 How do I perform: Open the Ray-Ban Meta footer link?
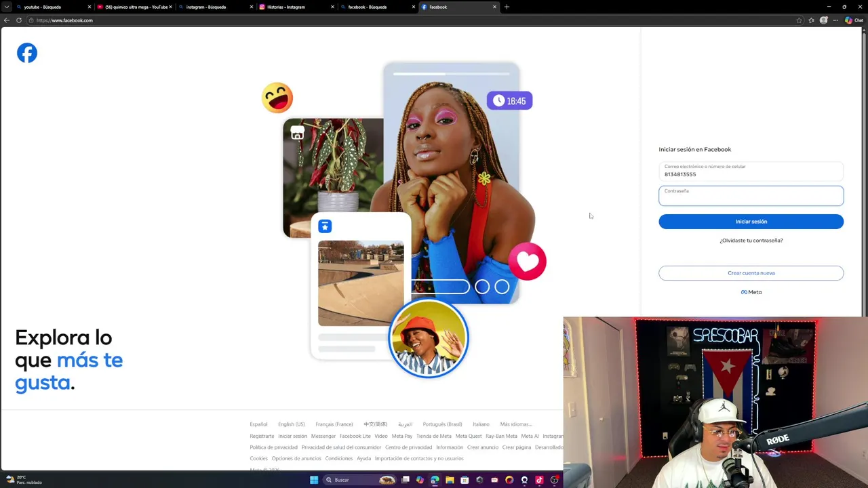[501, 436]
